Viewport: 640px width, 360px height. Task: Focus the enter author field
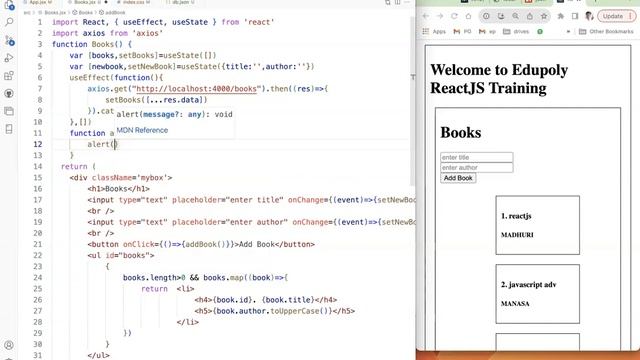(x=477, y=167)
